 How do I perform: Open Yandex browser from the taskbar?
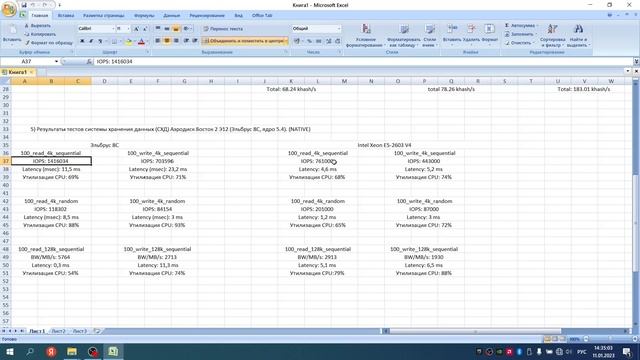[x=51, y=351]
